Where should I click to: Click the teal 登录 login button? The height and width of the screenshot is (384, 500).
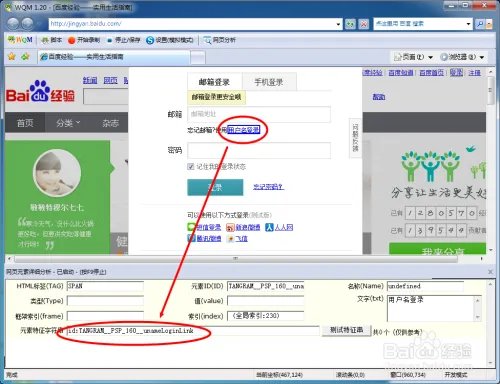pos(215,187)
